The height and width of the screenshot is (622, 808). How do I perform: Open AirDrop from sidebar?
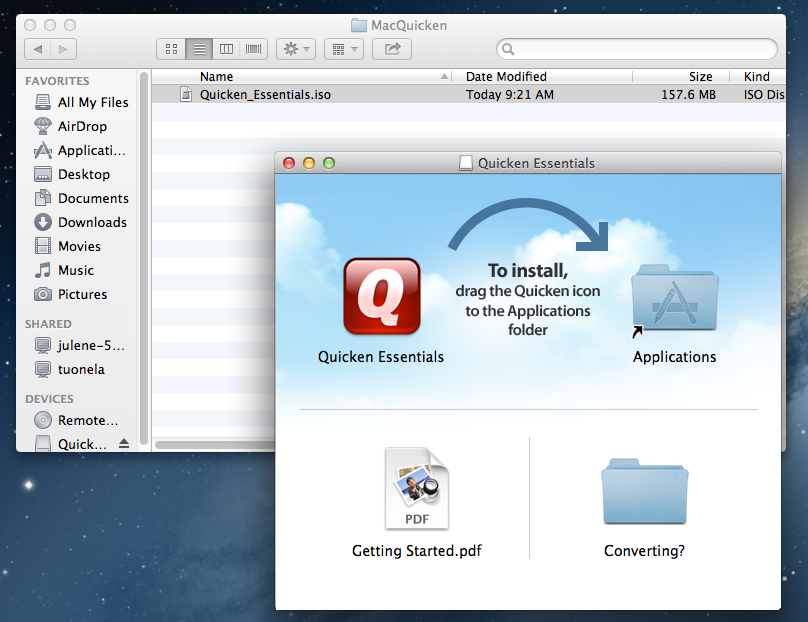click(71, 126)
